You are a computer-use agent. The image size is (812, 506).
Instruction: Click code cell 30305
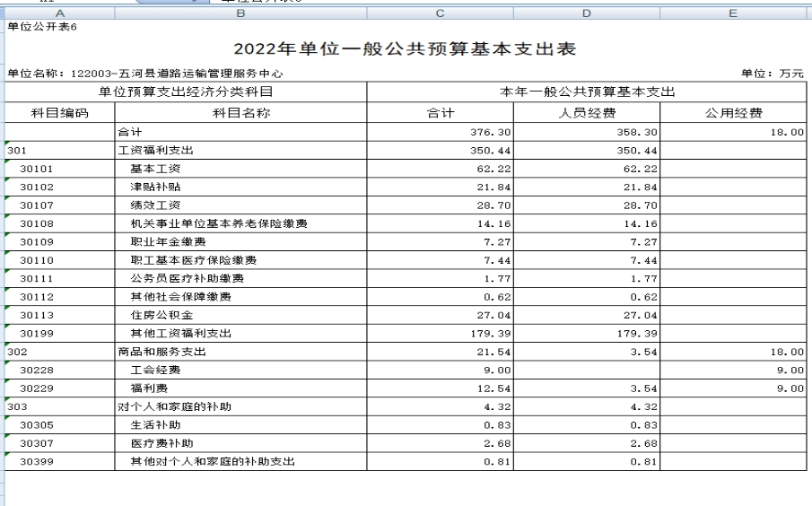[59, 424]
